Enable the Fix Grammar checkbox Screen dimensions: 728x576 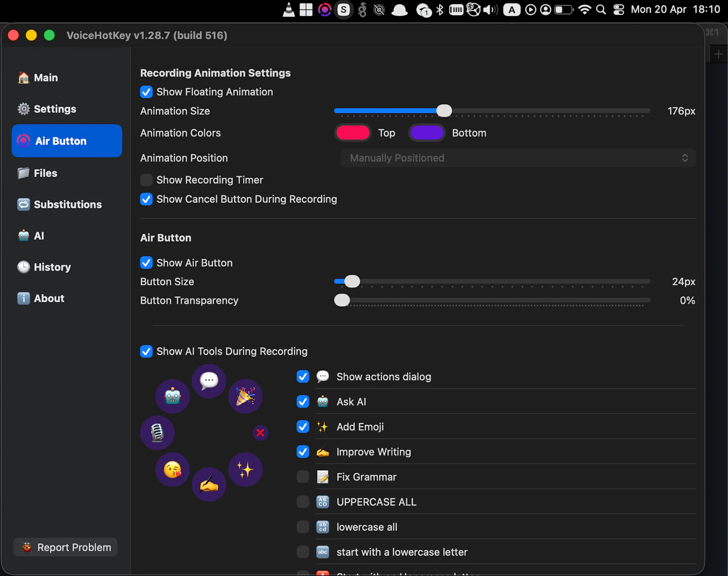click(x=303, y=477)
